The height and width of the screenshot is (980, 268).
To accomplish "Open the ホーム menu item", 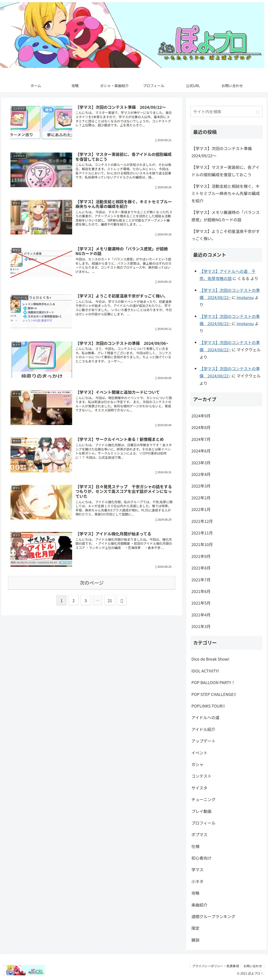I will tap(36, 86).
